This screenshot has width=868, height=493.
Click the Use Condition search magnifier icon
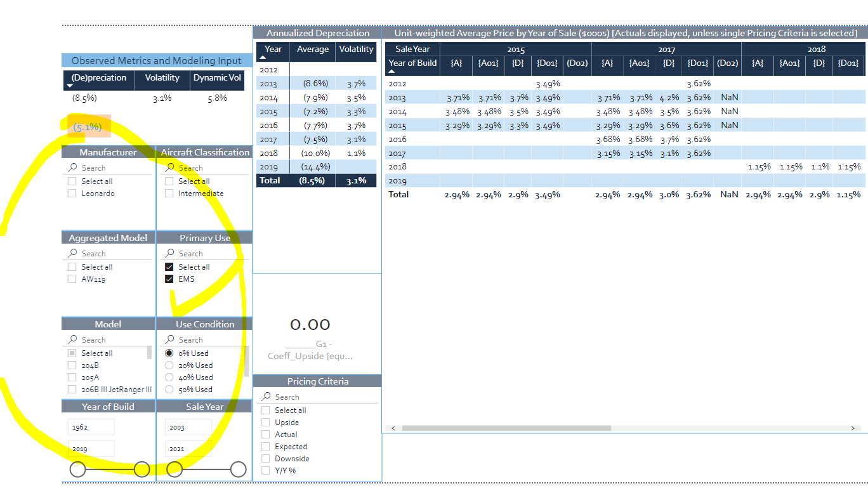click(x=170, y=339)
